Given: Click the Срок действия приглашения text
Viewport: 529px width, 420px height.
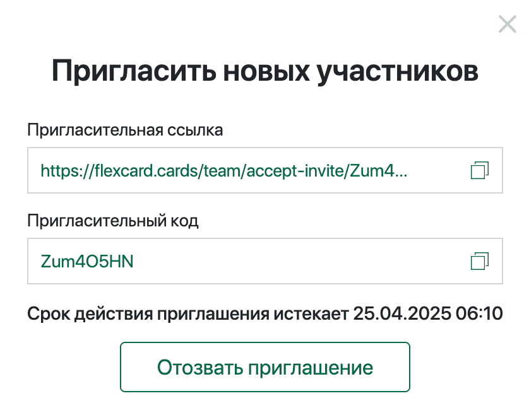Looking at the screenshot, I should (x=148, y=314).
